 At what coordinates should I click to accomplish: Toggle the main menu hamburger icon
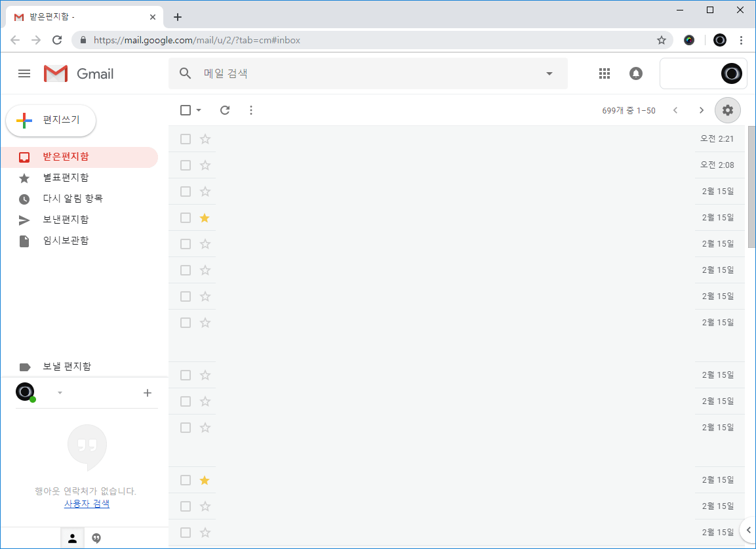click(24, 73)
